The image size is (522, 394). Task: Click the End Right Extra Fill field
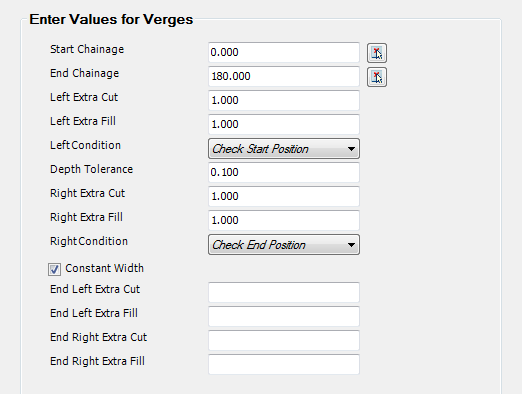coord(284,364)
